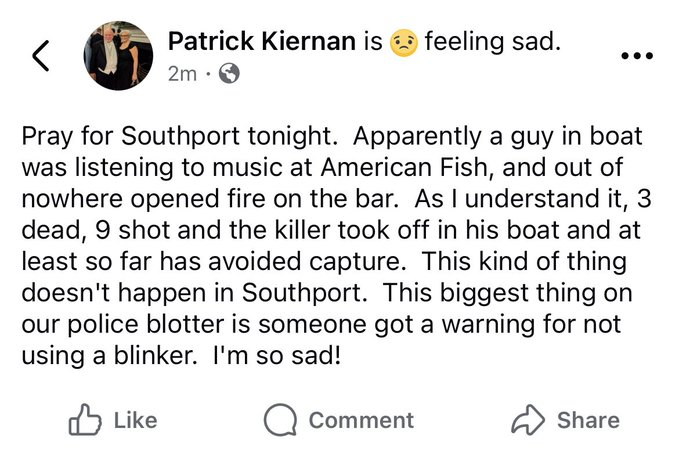Open Patrick Kiernan's profile picture
This screenshot has height=457, width=679.
[118, 55]
